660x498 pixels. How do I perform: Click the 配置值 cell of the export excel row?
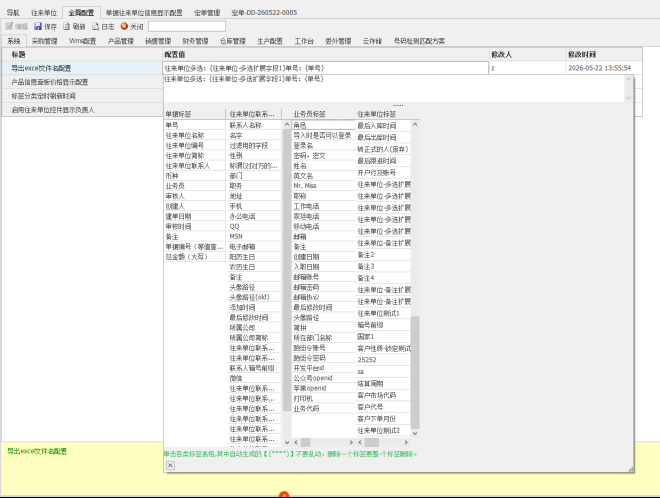(325, 68)
